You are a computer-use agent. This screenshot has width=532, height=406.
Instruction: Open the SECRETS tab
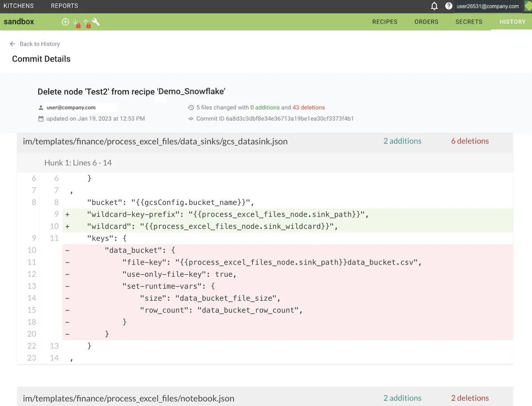click(x=469, y=21)
